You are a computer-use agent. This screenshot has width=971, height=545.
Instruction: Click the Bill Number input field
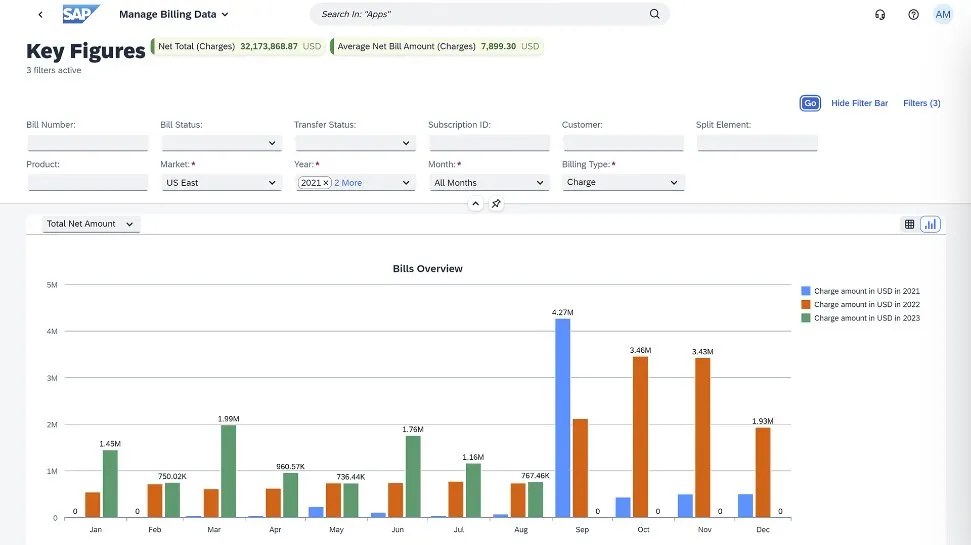[x=87, y=143]
